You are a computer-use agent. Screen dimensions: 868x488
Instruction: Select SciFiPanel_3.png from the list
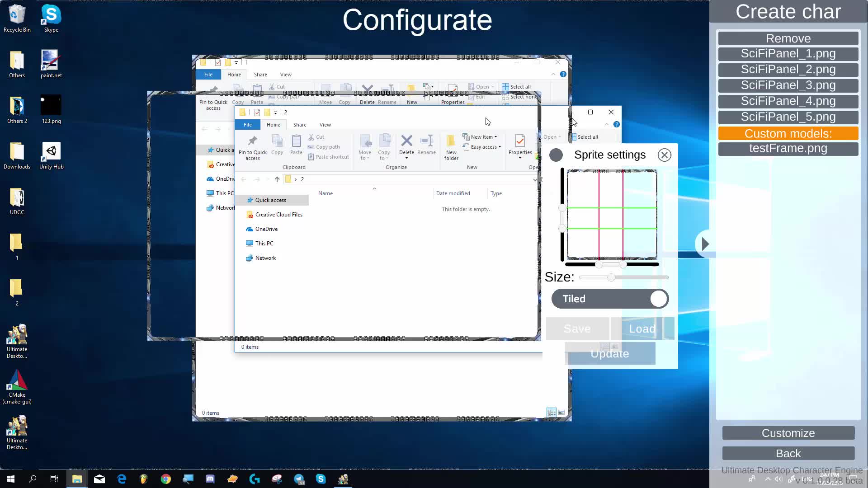pyautogui.click(x=788, y=85)
